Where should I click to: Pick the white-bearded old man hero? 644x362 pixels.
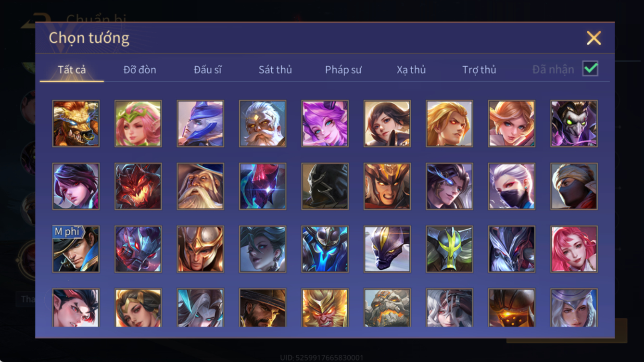[263, 124]
